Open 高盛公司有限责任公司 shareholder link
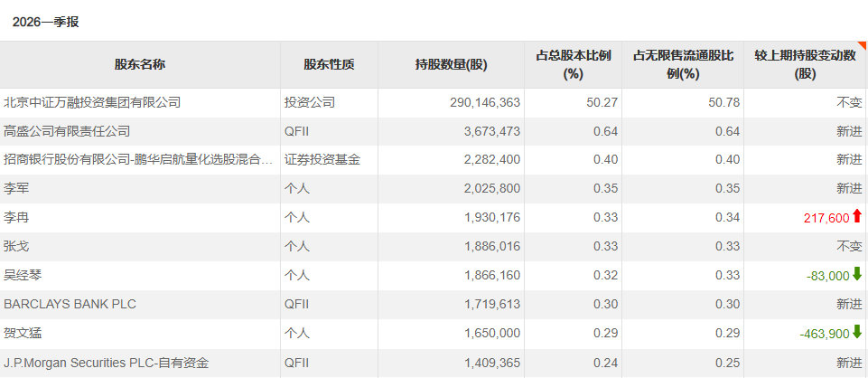868x378 pixels. point(67,131)
